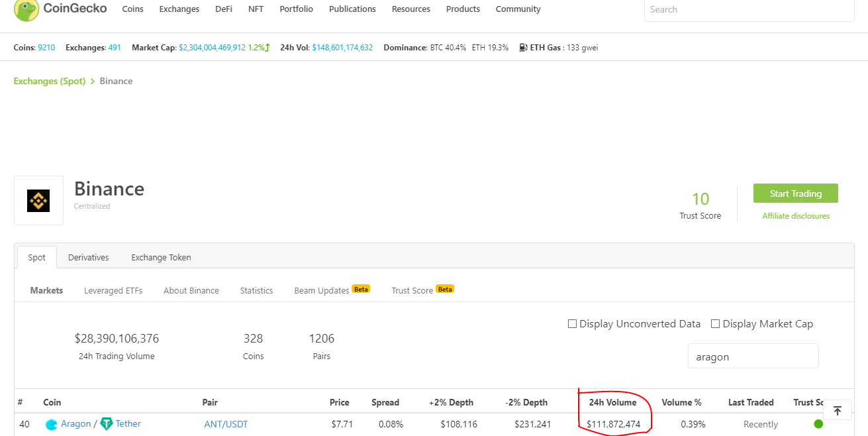
Task: Click the Start Trading button
Action: click(x=796, y=193)
